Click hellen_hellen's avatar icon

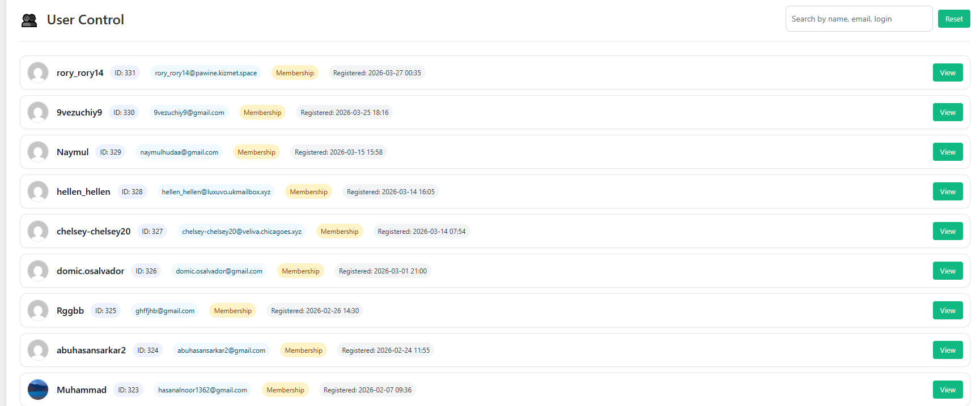38,191
